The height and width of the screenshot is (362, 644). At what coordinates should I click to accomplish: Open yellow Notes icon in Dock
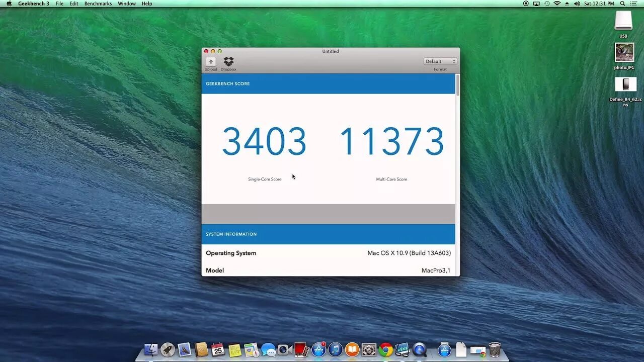click(x=234, y=349)
